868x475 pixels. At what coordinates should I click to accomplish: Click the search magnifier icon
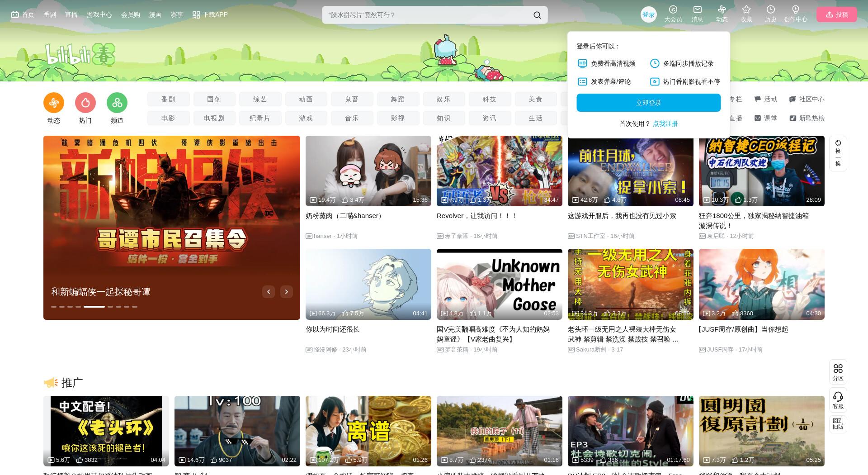537,15
